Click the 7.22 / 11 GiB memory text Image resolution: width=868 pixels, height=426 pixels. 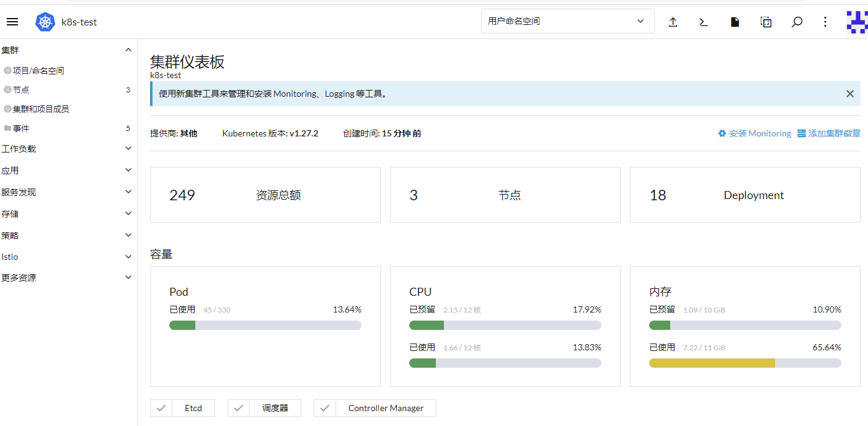point(704,348)
